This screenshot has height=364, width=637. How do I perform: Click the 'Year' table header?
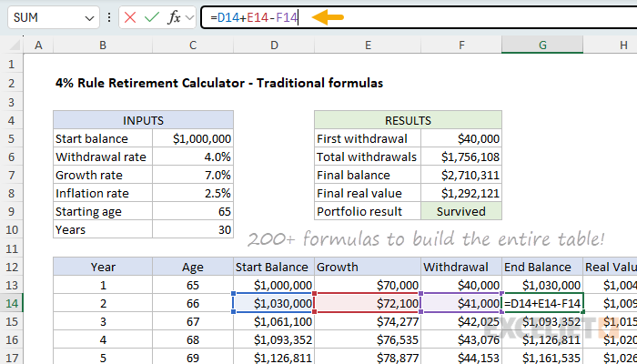pyautogui.click(x=103, y=267)
